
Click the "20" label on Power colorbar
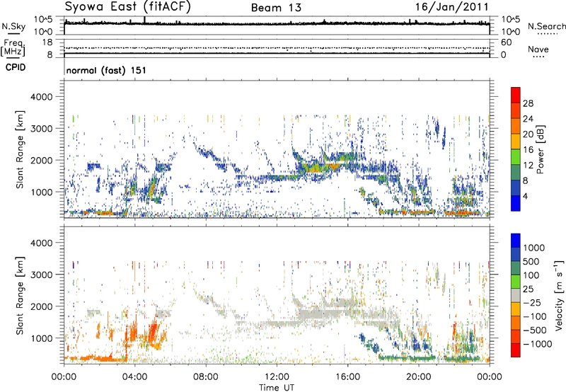click(528, 134)
